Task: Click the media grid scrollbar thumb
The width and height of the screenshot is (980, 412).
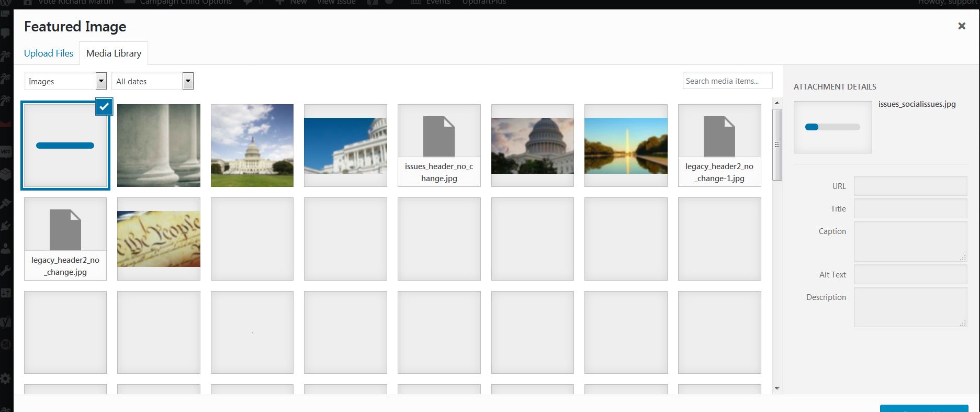Action: coord(777,144)
